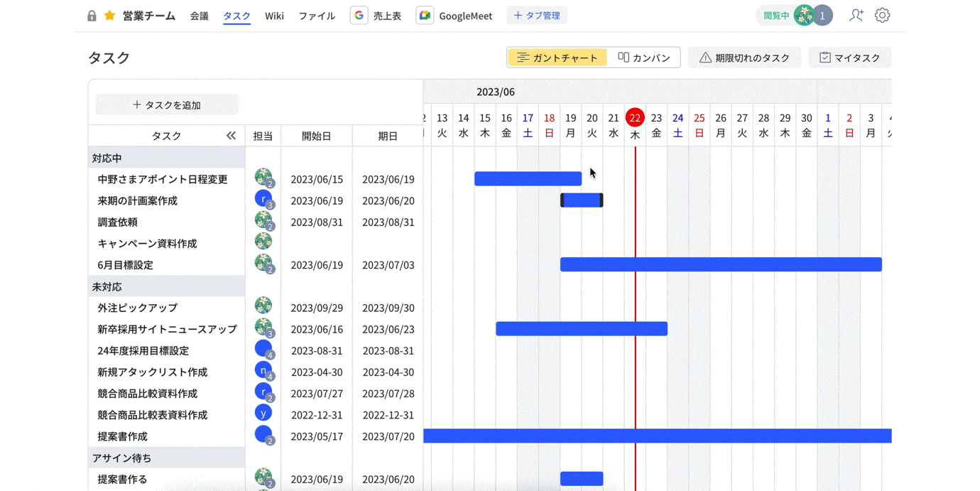Toggle the マイタスク filter
The width and height of the screenshot is (980, 491).
click(849, 58)
